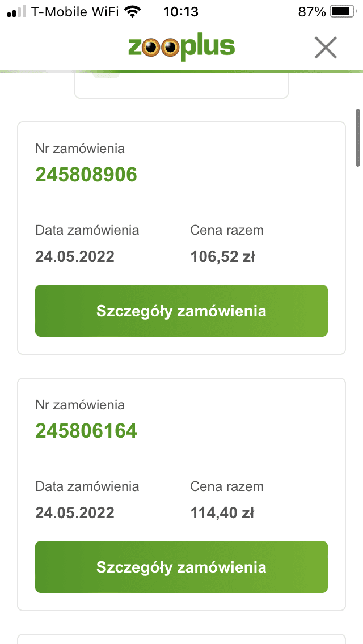Tap order number 245808906 link

[86, 175]
